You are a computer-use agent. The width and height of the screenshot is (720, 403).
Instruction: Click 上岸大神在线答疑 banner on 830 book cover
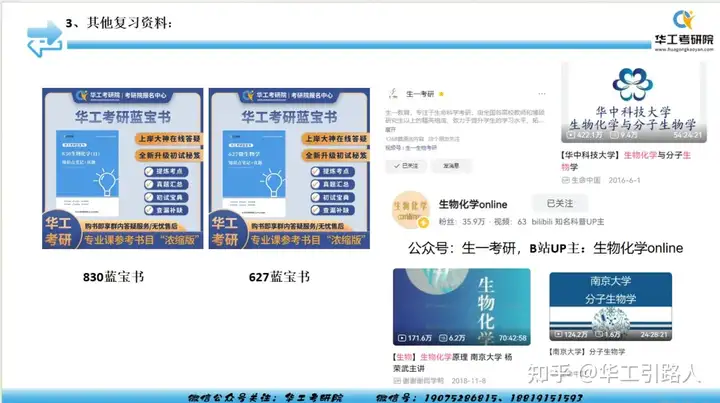[170, 139]
